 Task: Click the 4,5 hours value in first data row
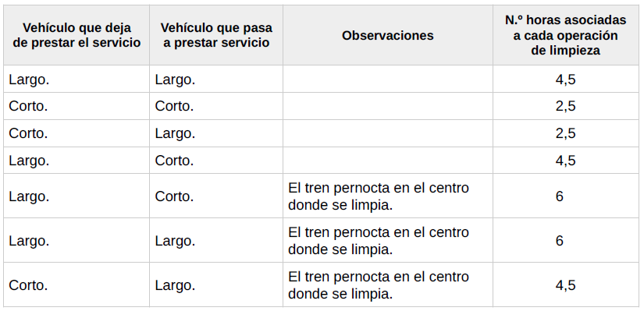coord(565,79)
